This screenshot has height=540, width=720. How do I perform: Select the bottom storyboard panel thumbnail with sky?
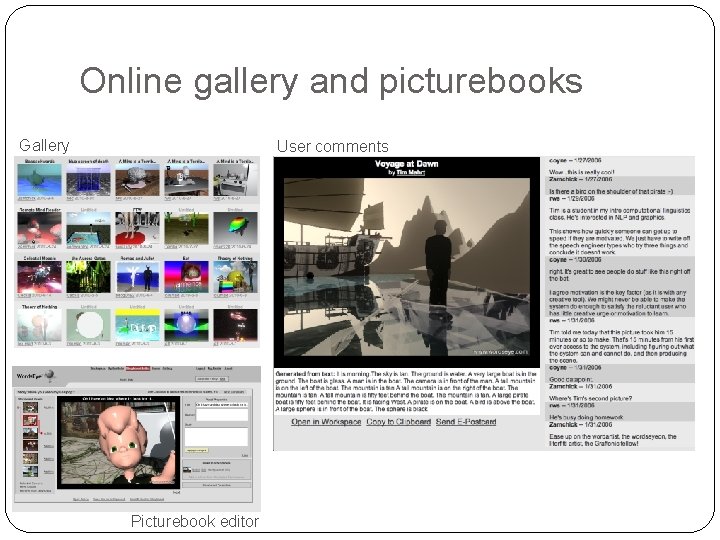click(30, 472)
